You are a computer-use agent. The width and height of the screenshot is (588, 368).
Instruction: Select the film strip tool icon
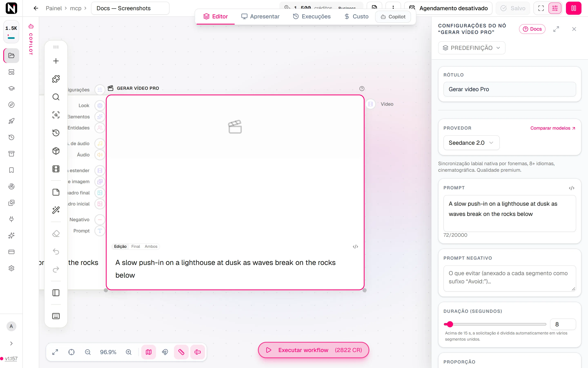pos(56,169)
